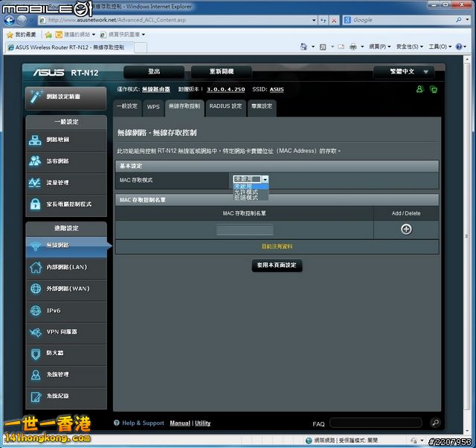The width and height of the screenshot is (476, 448).
Task: Click the FAQ search magnifier icon
Action: point(435,423)
